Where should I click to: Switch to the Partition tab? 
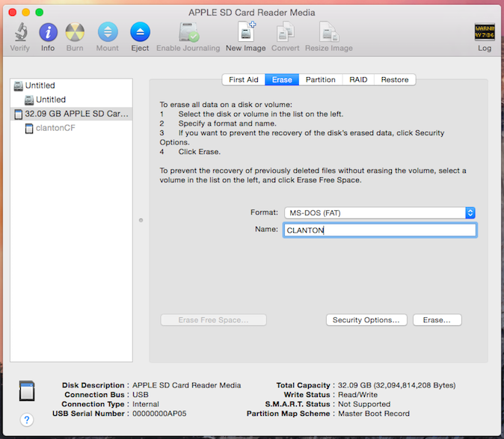320,80
